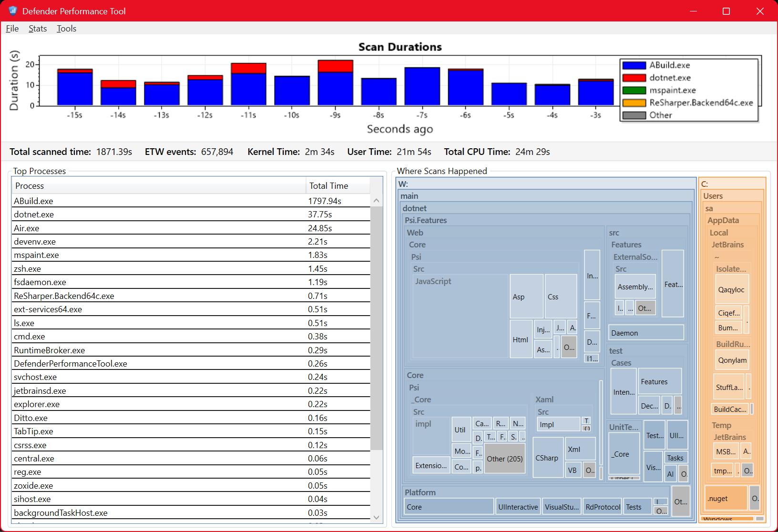
Task: Click the W: drive treemap header
Action: pos(546,184)
